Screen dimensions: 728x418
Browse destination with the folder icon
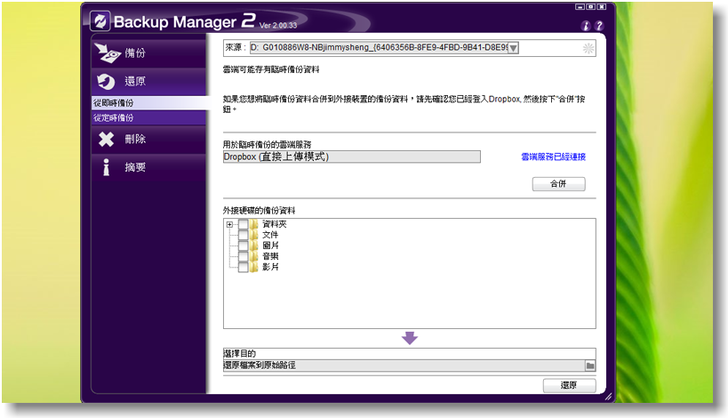pos(590,366)
